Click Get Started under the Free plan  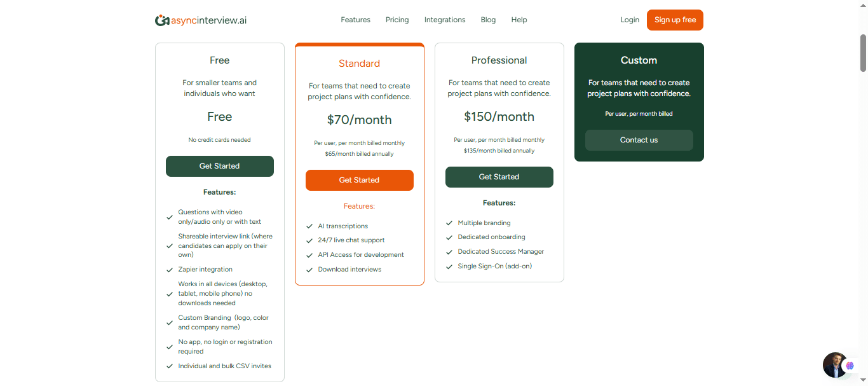click(220, 166)
